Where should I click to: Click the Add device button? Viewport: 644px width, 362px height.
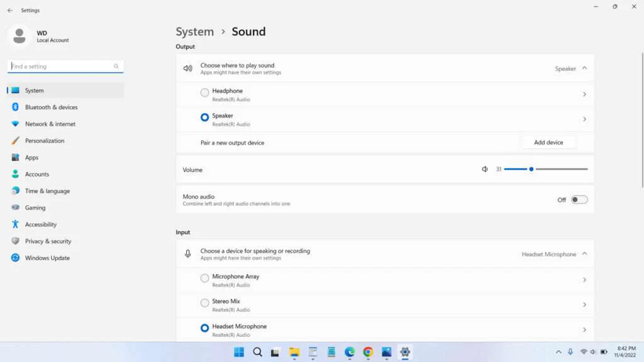pyautogui.click(x=548, y=142)
